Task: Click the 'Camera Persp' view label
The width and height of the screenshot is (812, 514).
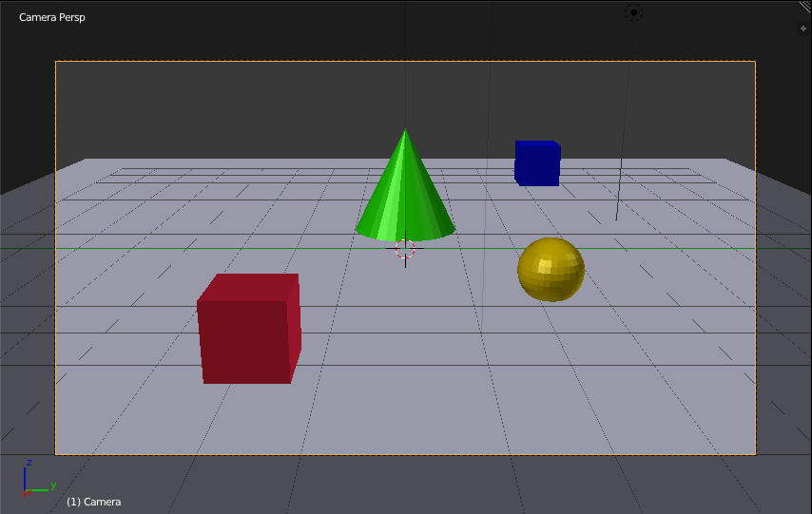Action: coord(51,17)
